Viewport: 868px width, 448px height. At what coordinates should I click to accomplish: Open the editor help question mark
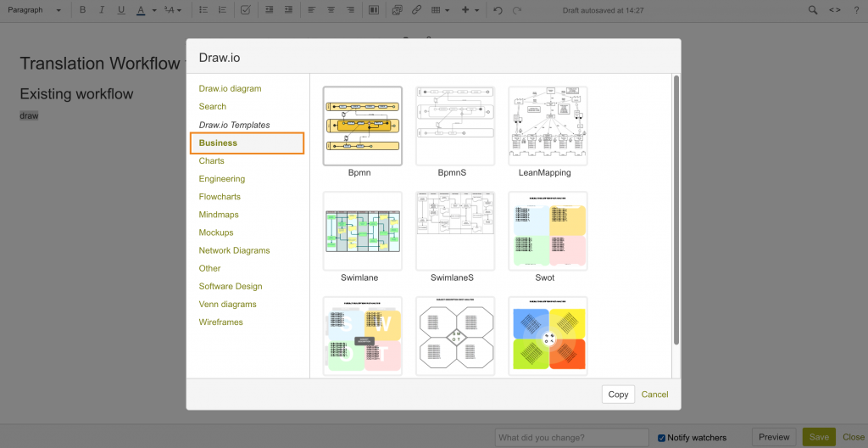[856, 10]
